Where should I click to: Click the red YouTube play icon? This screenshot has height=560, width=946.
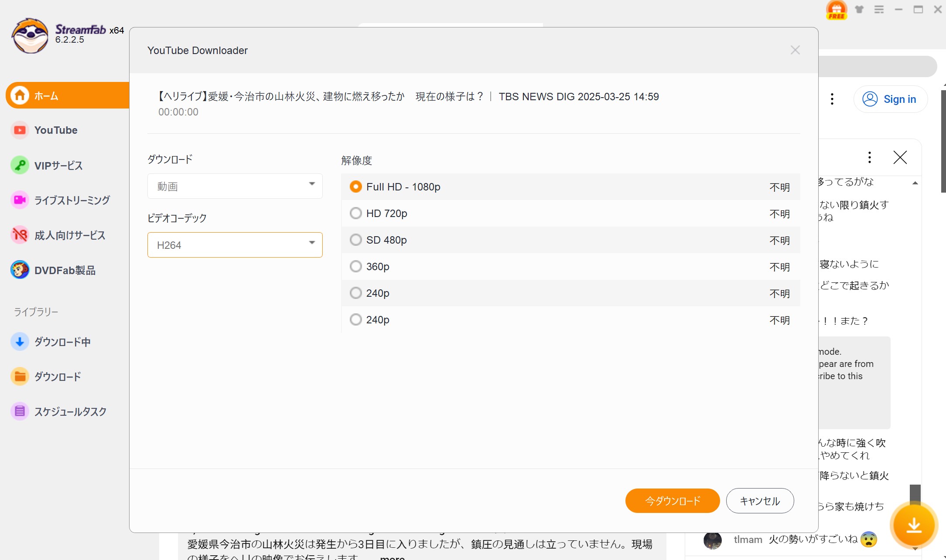click(x=20, y=130)
